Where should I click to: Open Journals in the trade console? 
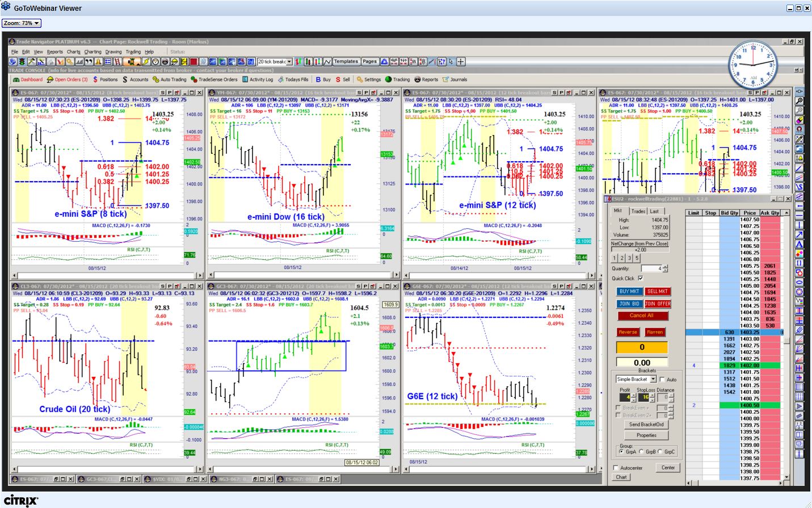coord(455,79)
